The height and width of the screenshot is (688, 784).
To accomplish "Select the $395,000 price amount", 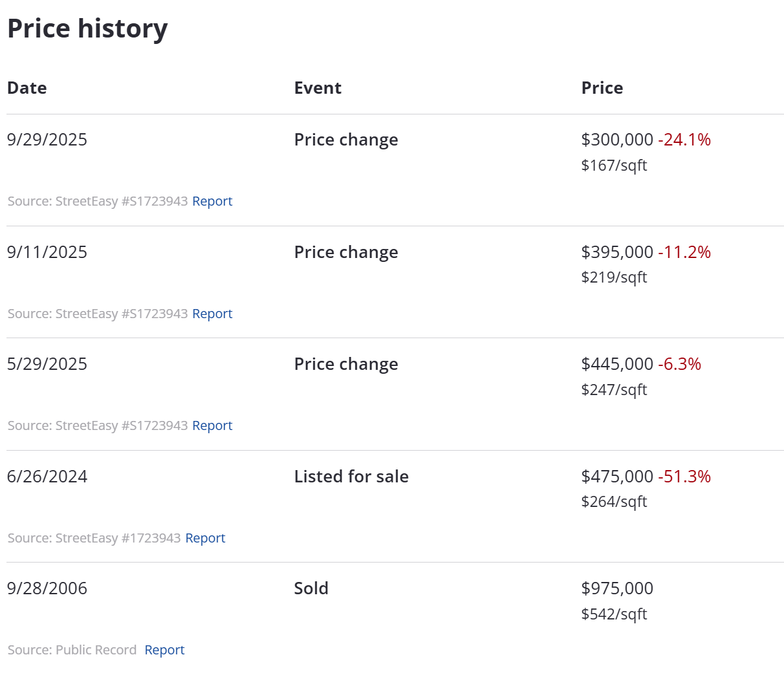I will click(617, 252).
